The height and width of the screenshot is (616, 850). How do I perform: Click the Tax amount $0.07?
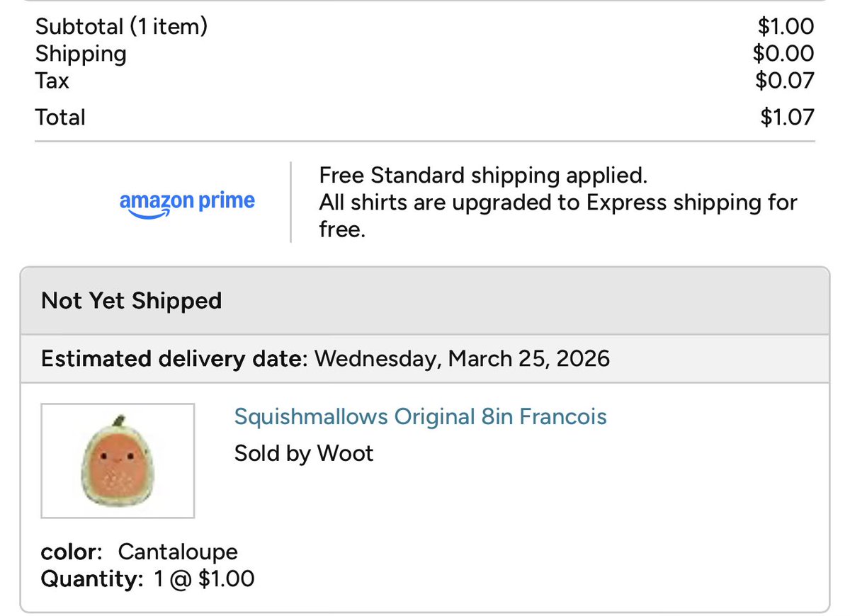785,80
